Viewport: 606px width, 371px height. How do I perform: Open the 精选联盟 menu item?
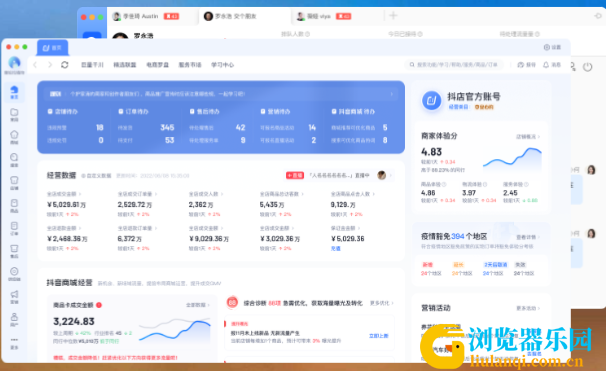pyautogui.click(x=124, y=65)
